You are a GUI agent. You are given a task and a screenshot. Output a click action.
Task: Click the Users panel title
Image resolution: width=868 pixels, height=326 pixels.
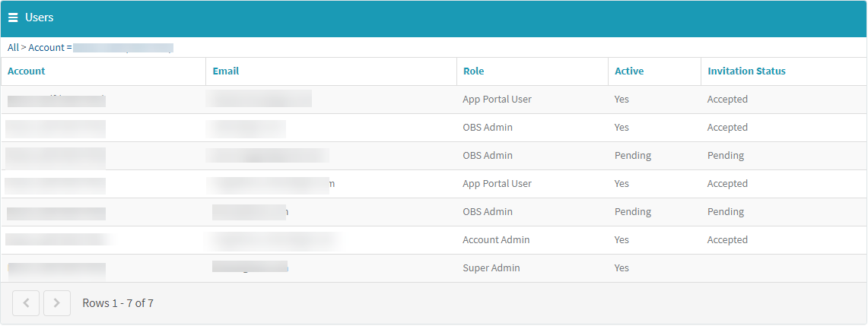click(40, 17)
